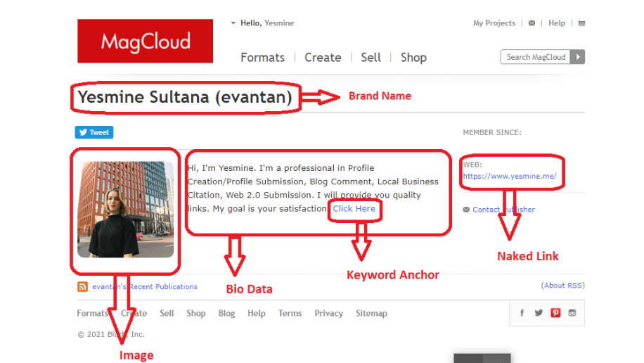Image resolution: width=644 pixels, height=363 pixels.
Task: Open the Facebook icon in footer
Action: click(x=522, y=313)
